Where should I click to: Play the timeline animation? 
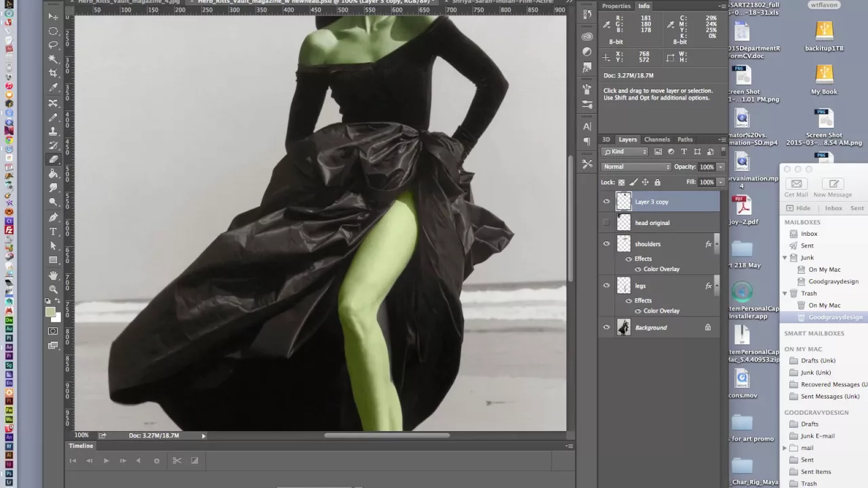(x=106, y=461)
